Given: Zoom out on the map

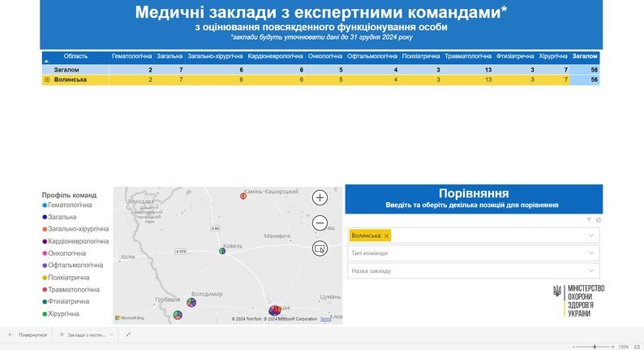Looking at the screenshot, I should coord(320,223).
